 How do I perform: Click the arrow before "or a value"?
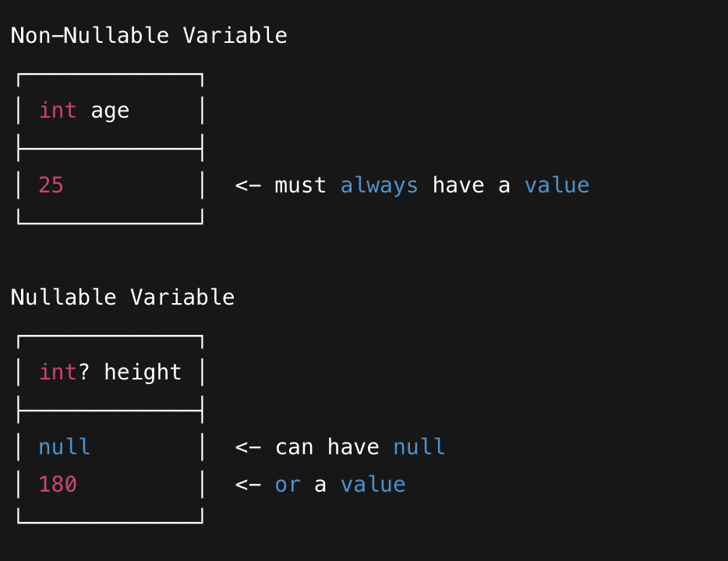(x=248, y=485)
